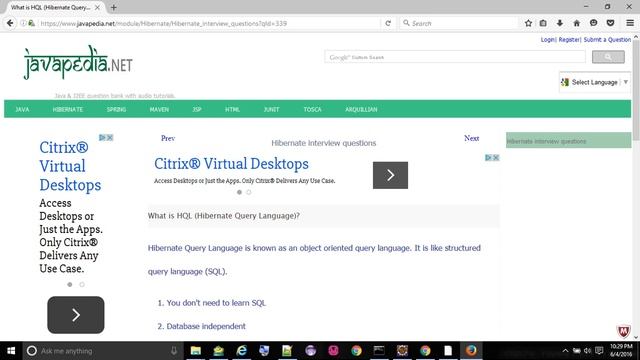Focus the Firefox Search box
Image resolution: width=640 pixels, height=360 pixels.
(459, 23)
